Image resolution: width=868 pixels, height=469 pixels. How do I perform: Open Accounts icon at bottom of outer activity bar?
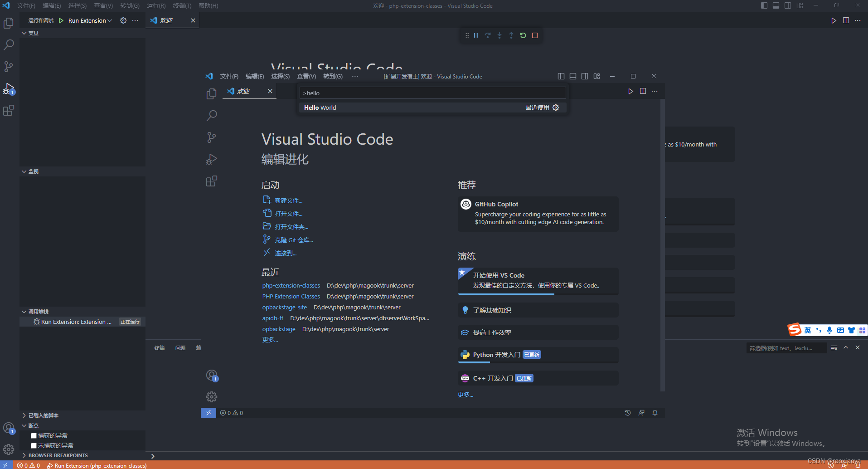[x=9, y=428]
